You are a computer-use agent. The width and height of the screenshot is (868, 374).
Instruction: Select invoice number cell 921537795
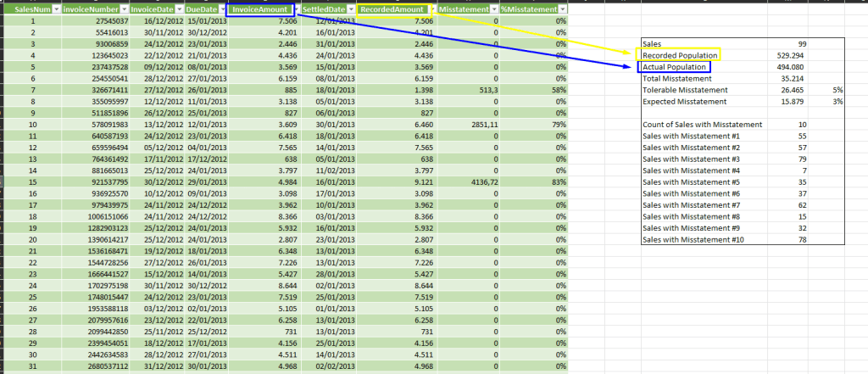(95, 181)
